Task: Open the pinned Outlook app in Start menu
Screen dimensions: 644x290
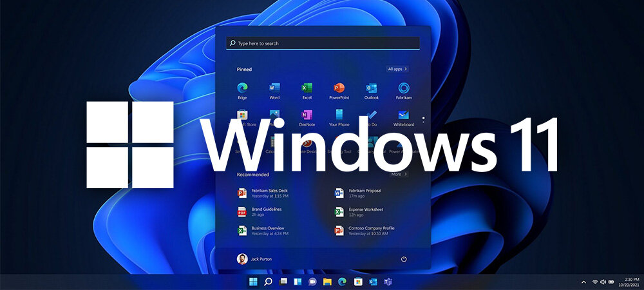Action: point(372,92)
